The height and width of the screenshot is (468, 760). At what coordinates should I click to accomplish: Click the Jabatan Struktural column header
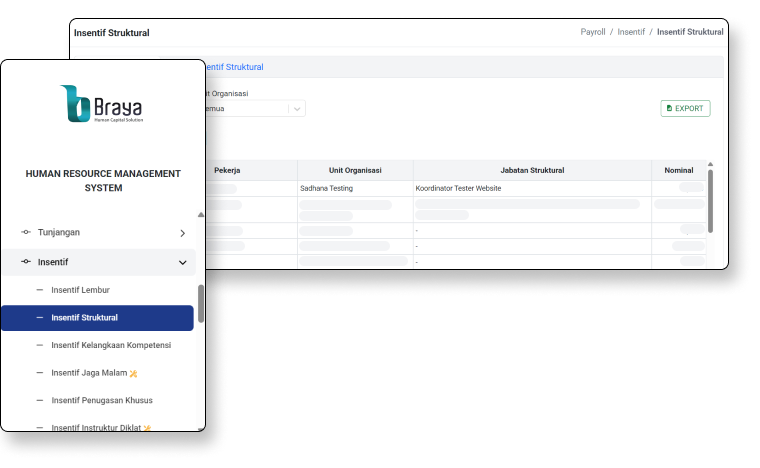532,170
